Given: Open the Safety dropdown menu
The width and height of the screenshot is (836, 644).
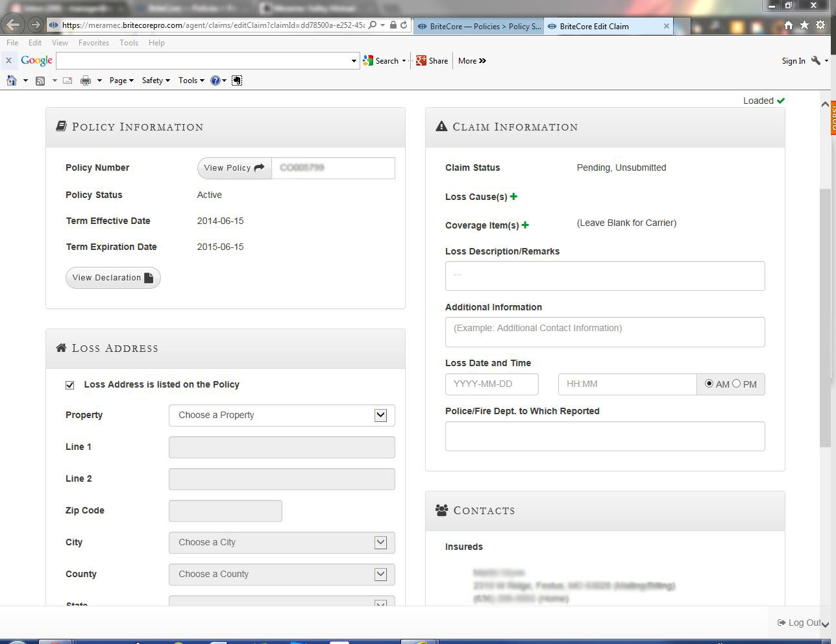Looking at the screenshot, I should [156, 80].
